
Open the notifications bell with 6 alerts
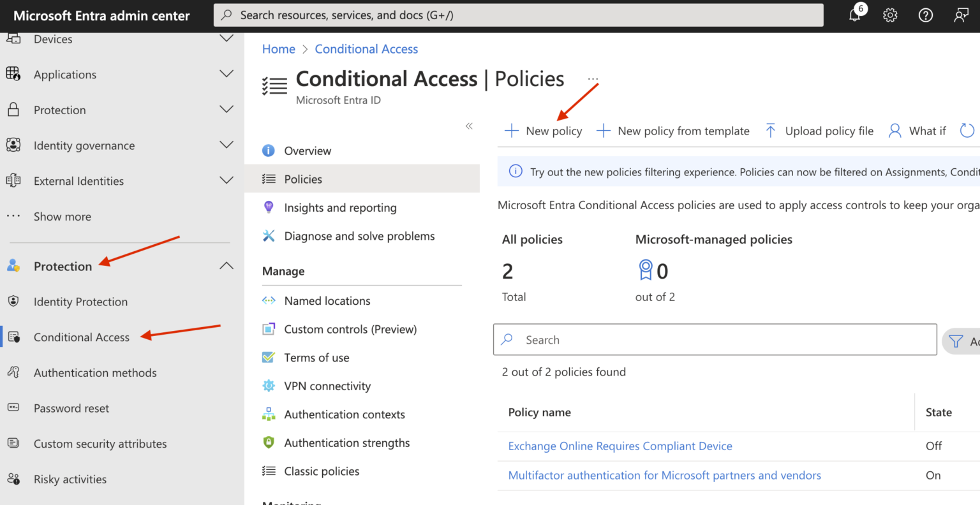coord(855,15)
